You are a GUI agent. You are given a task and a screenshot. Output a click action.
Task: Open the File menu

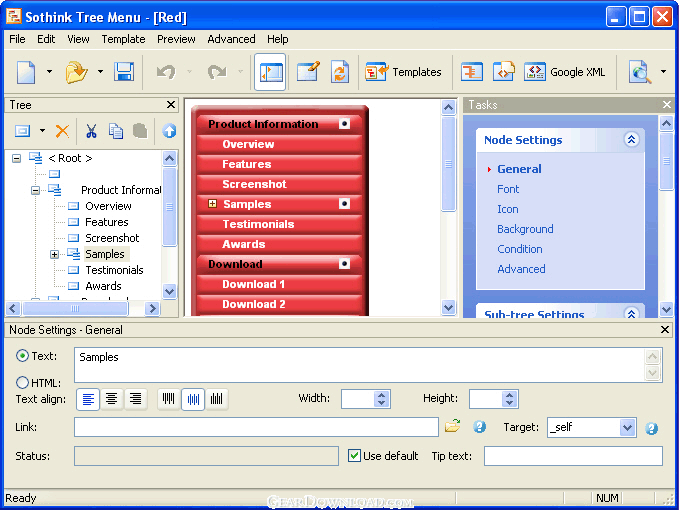click(x=17, y=39)
